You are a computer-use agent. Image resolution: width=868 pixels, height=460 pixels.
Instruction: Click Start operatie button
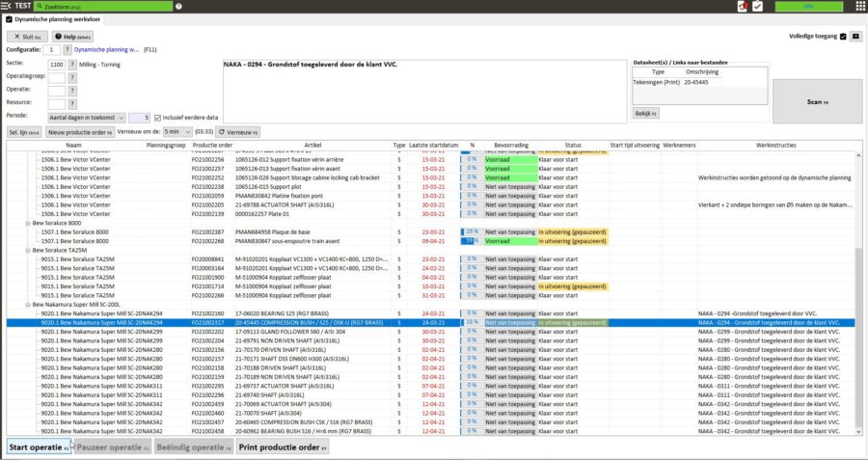click(x=39, y=447)
